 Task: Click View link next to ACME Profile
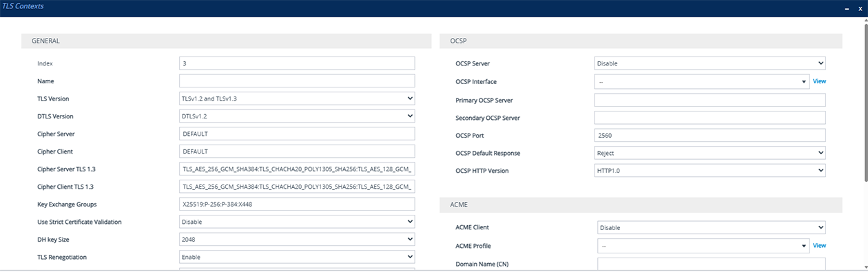pyautogui.click(x=819, y=245)
